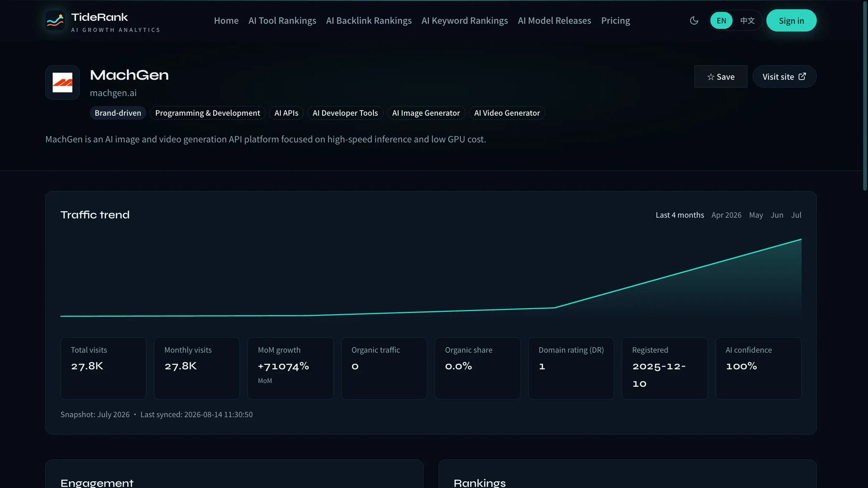Click the star icon on Save
868x488 pixels.
point(711,77)
